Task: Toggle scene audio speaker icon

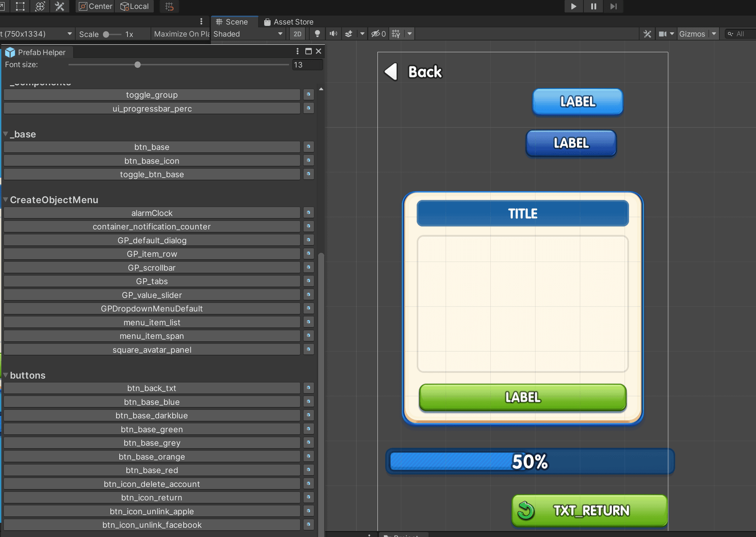Action: point(333,34)
